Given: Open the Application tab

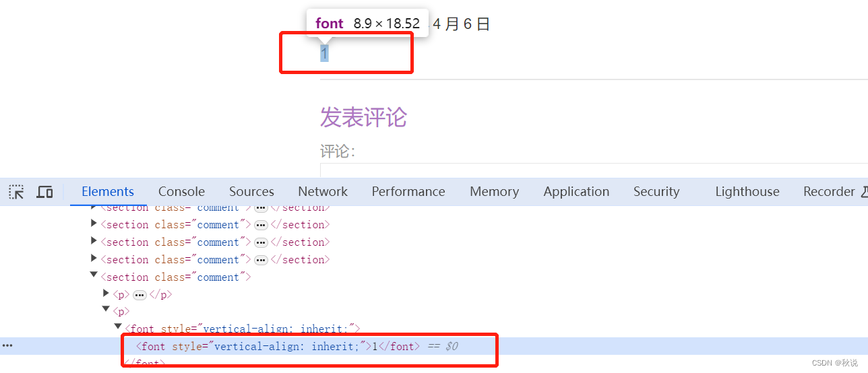Looking at the screenshot, I should (576, 192).
